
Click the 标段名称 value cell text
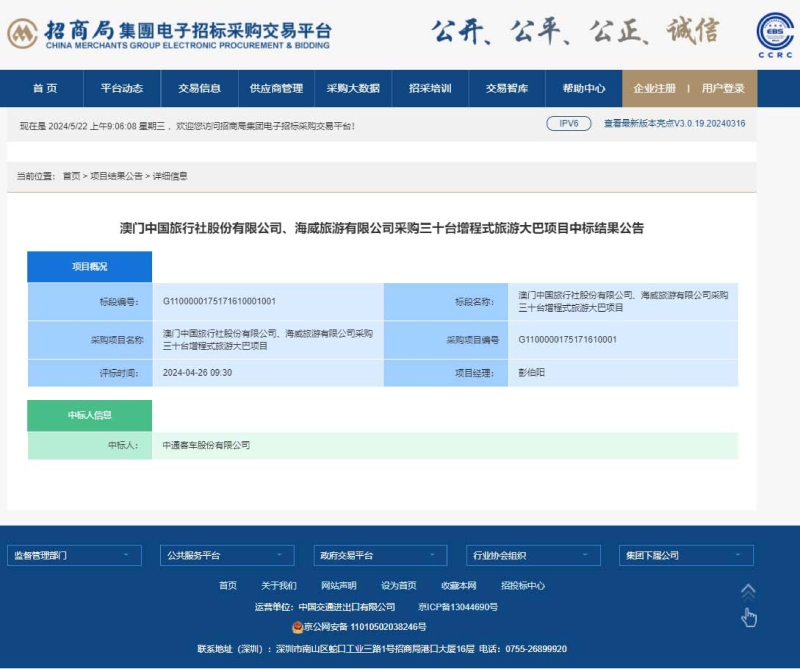point(623,301)
